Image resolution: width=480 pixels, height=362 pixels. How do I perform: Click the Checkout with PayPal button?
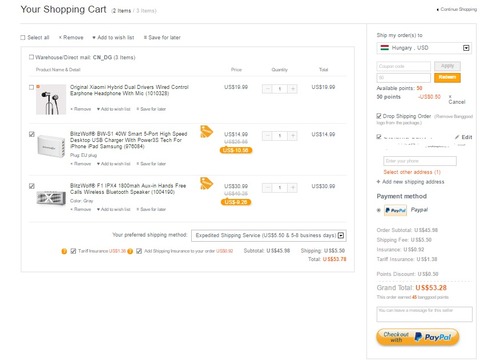[418, 337]
